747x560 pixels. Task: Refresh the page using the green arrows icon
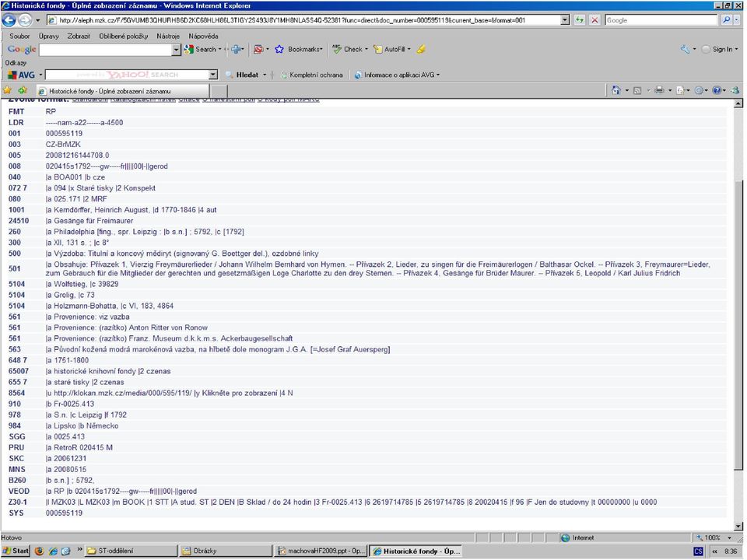coord(579,20)
